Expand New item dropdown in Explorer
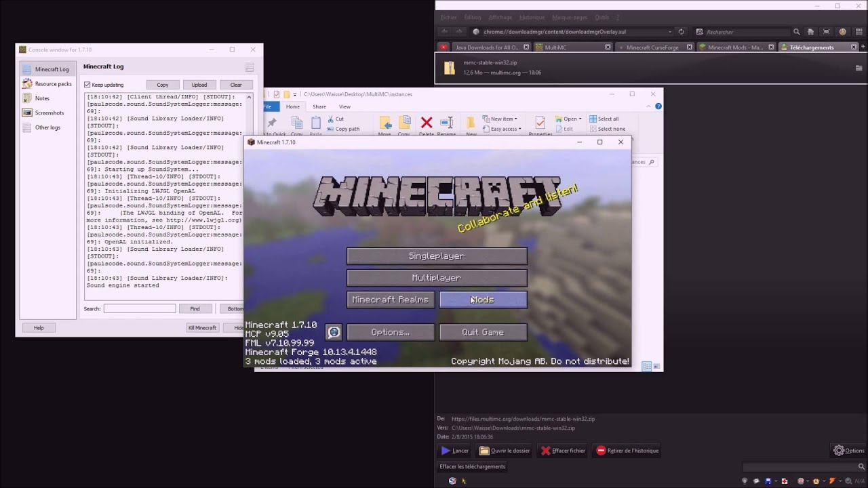 [500, 119]
